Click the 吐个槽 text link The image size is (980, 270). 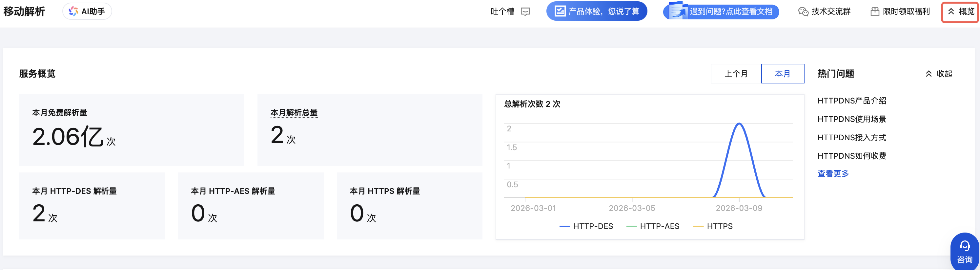pyautogui.click(x=502, y=12)
